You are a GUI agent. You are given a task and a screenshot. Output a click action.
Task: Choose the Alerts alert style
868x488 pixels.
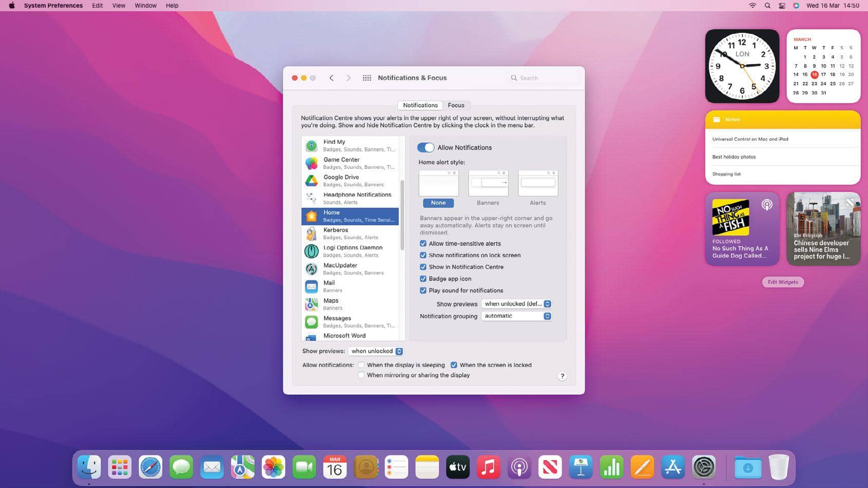coord(538,189)
